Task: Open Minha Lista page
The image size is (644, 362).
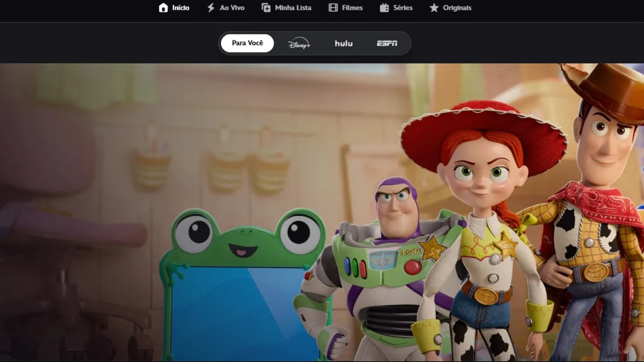Action: click(x=293, y=8)
